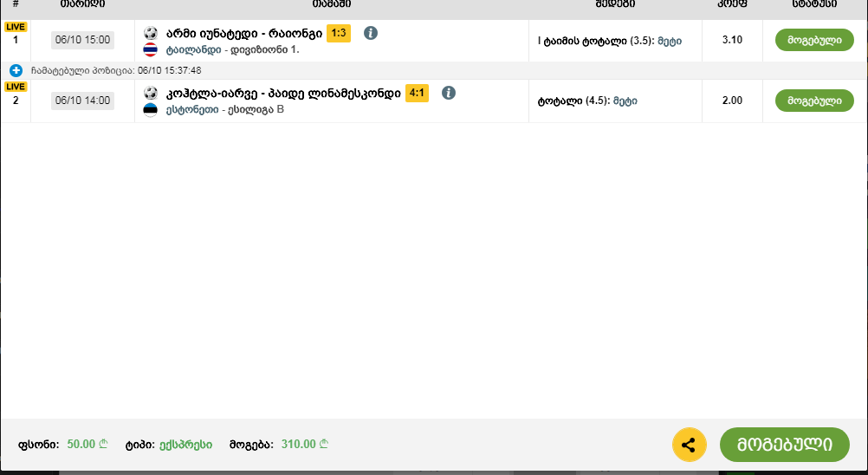
Task: Click კოჰტლა-იარვე - პაიდე ლინამესკონდი match title
Action: pyautogui.click(x=283, y=94)
